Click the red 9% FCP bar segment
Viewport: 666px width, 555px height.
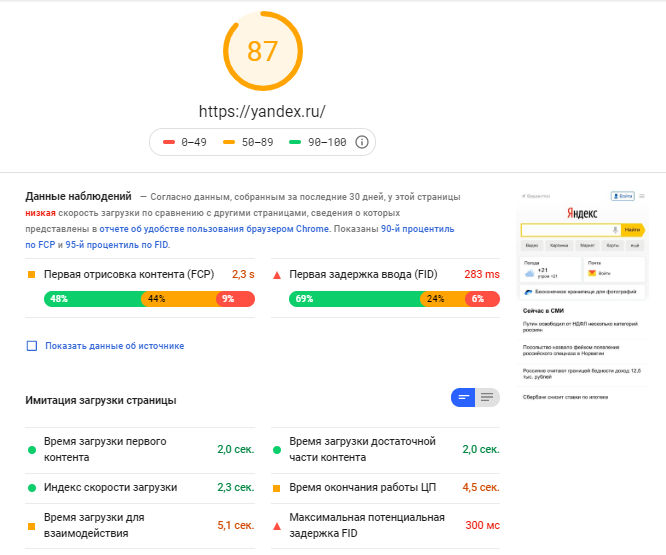coord(236,299)
